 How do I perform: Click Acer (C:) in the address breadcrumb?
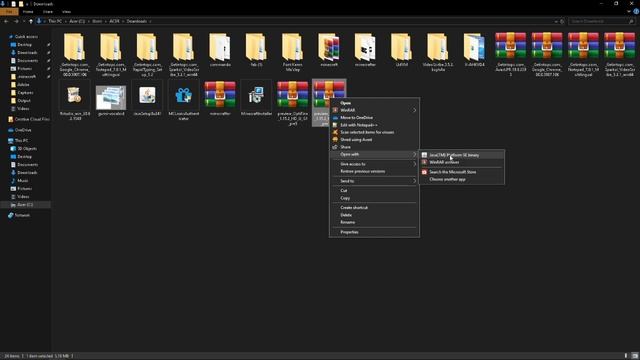point(77,21)
